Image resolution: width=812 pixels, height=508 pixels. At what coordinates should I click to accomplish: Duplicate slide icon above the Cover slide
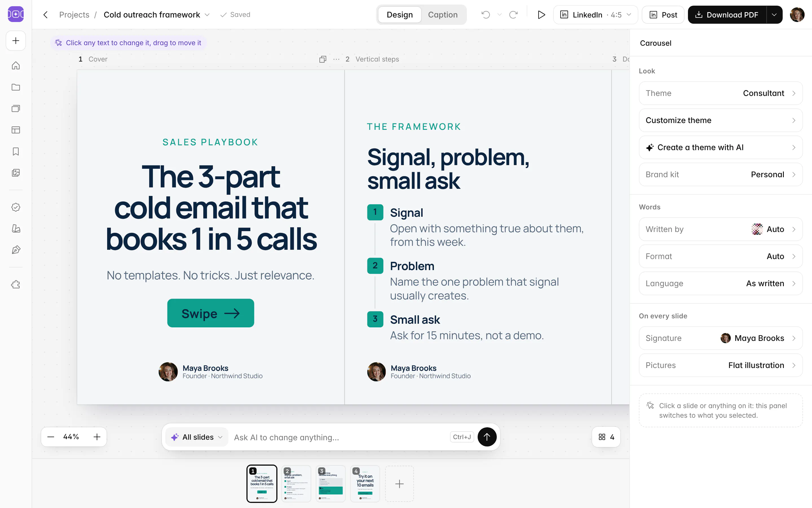323,59
